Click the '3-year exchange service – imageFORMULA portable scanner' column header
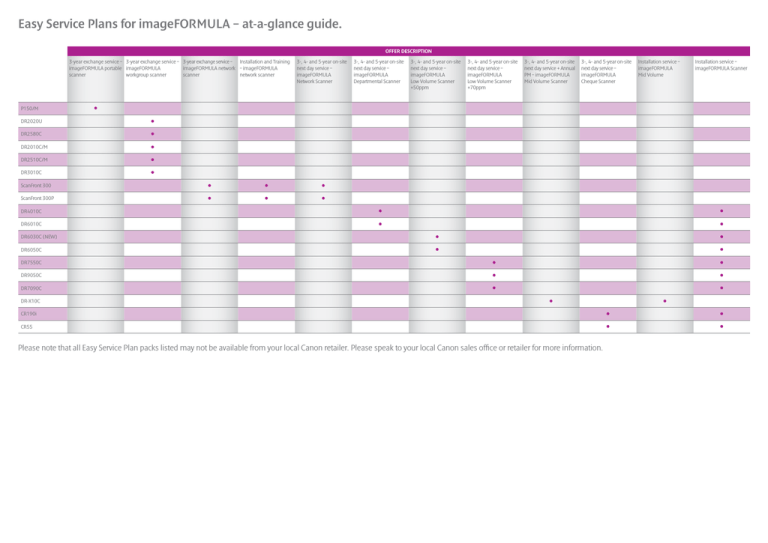The width and height of the screenshot is (768, 543). [96, 69]
